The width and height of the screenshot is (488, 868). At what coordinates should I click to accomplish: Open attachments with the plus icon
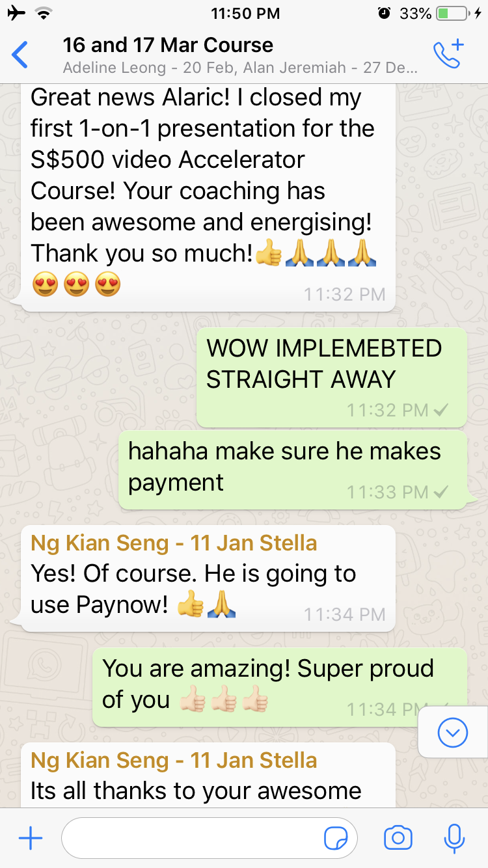(x=30, y=838)
